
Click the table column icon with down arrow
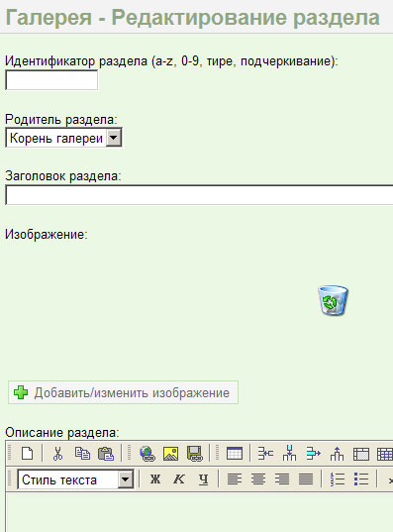click(289, 454)
